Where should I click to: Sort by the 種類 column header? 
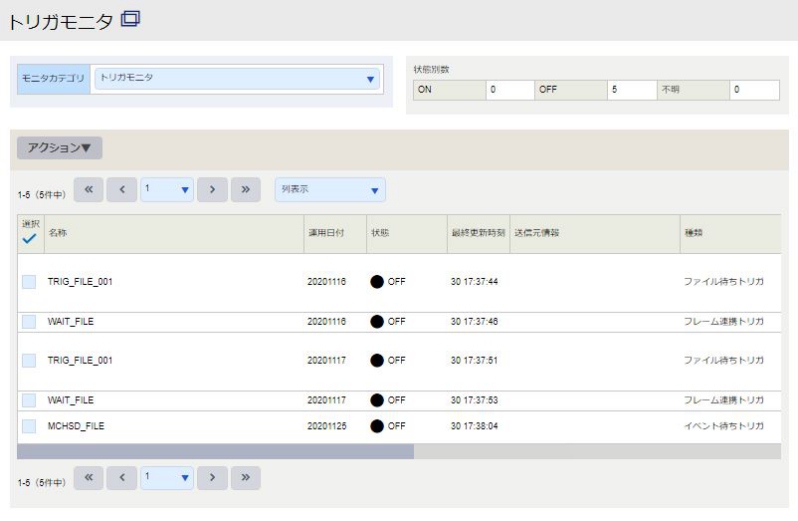731,234
